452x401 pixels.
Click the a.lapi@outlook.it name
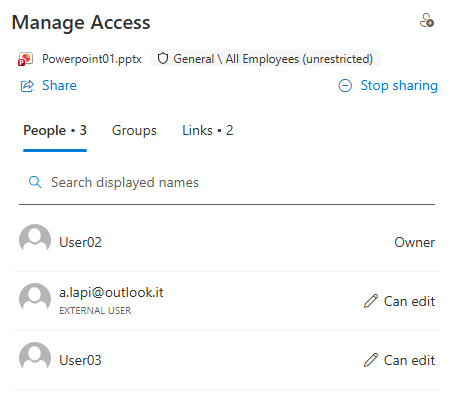point(111,293)
